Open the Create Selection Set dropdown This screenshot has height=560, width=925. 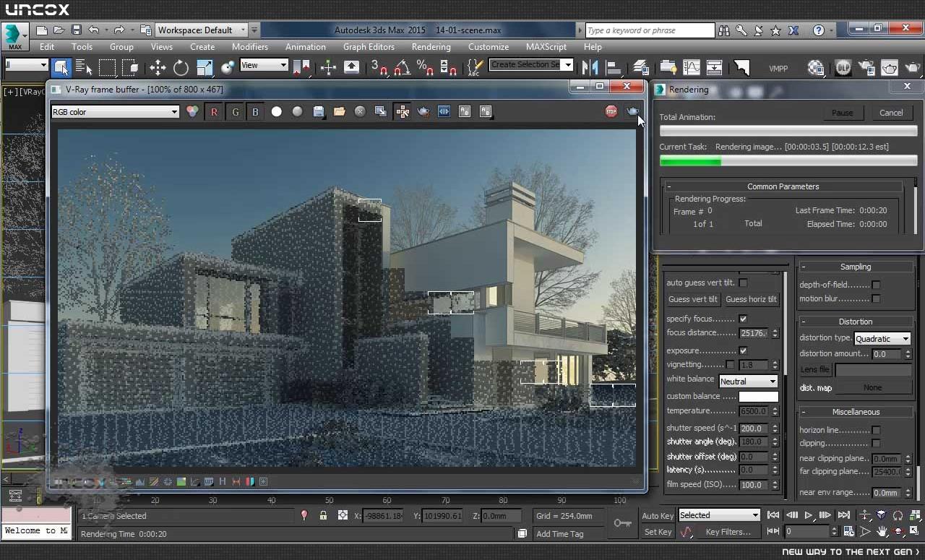click(531, 65)
